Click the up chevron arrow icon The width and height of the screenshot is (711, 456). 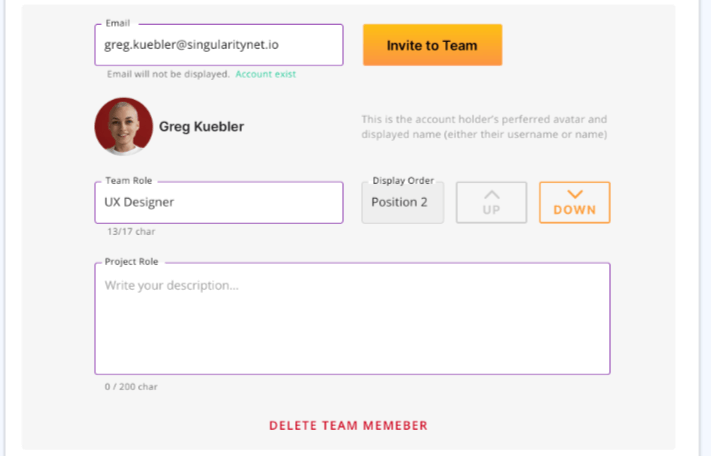(x=491, y=195)
